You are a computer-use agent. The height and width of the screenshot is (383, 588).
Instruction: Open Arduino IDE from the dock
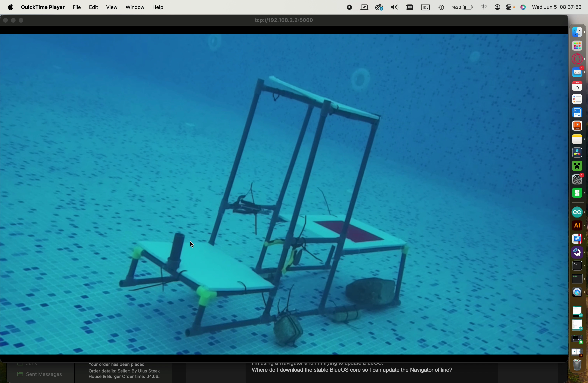[x=577, y=212]
